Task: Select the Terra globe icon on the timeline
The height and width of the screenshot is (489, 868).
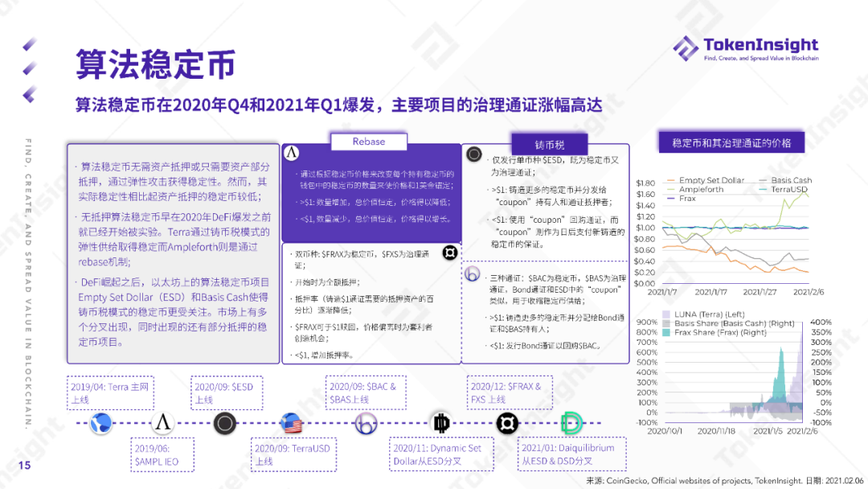Action: pos(100,424)
